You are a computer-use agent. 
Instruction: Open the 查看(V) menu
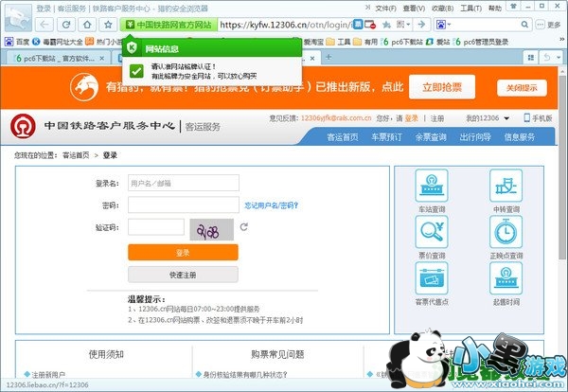pyautogui.click(x=414, y=8)
